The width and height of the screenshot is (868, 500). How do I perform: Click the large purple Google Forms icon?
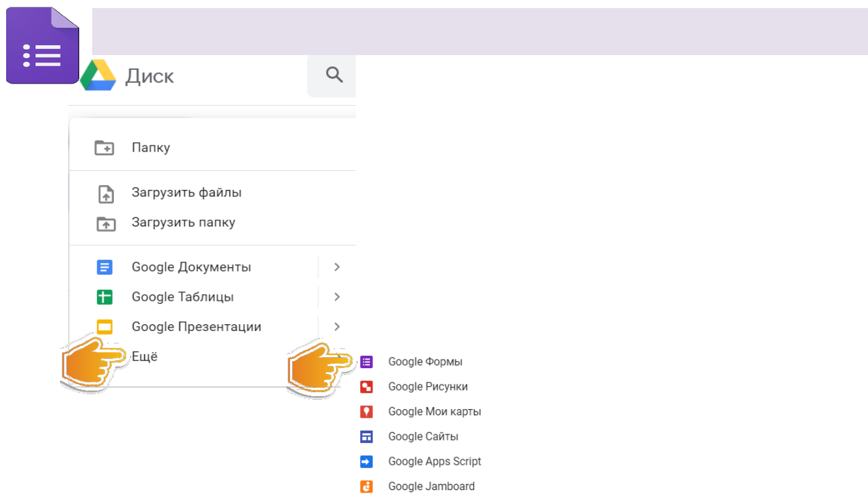coord(43,45)
